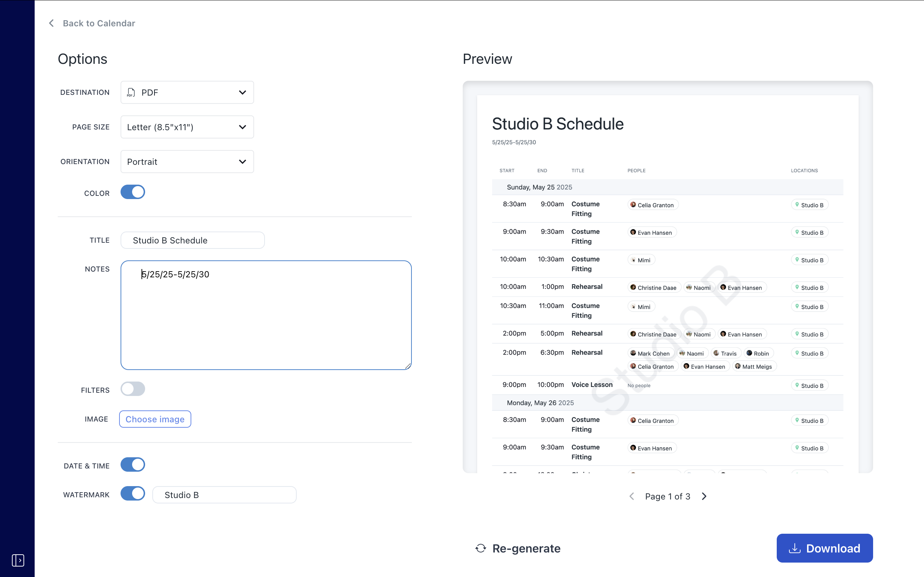Open the Orientation dropdown
Image resolution: width=924 pixels, height=577 pixels.
tap(187, 162)
